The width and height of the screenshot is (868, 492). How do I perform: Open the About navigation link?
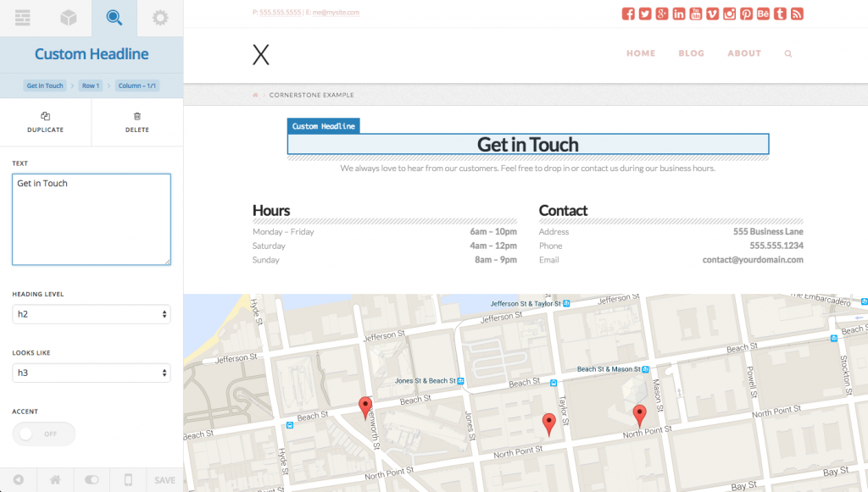(x=744, y=53)
